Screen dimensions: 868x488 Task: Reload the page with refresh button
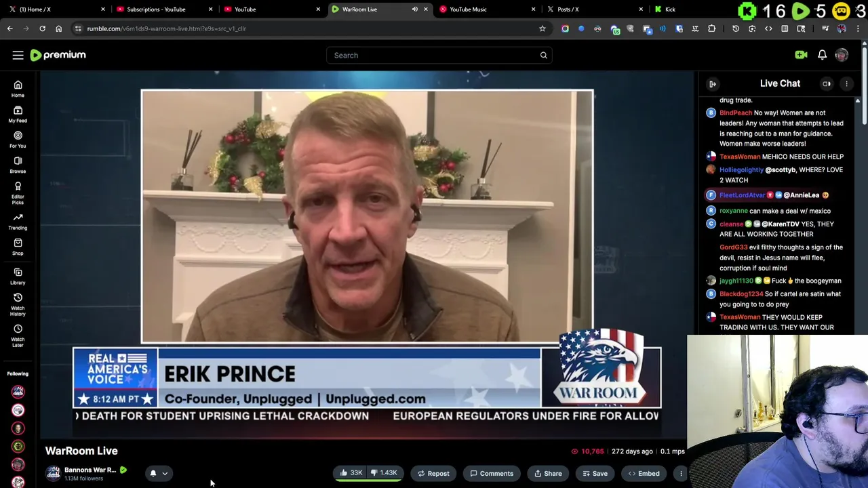click(x=42, y=28)
